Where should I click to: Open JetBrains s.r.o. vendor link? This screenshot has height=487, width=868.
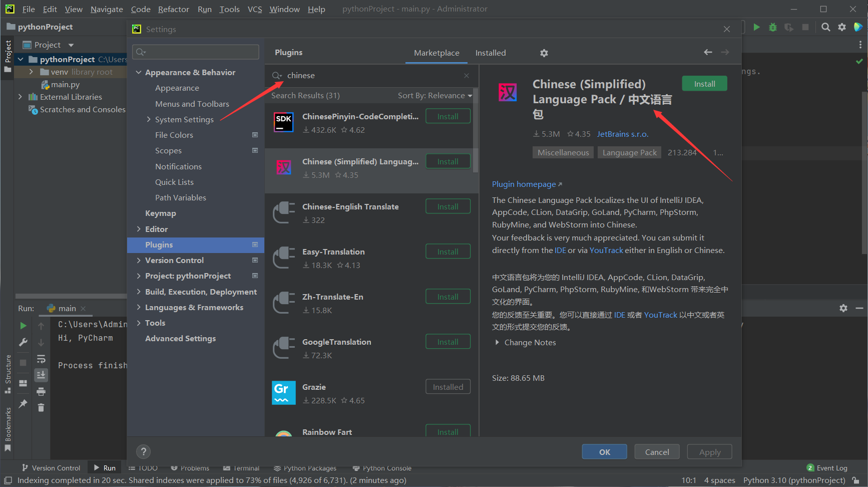coord(623,134)
